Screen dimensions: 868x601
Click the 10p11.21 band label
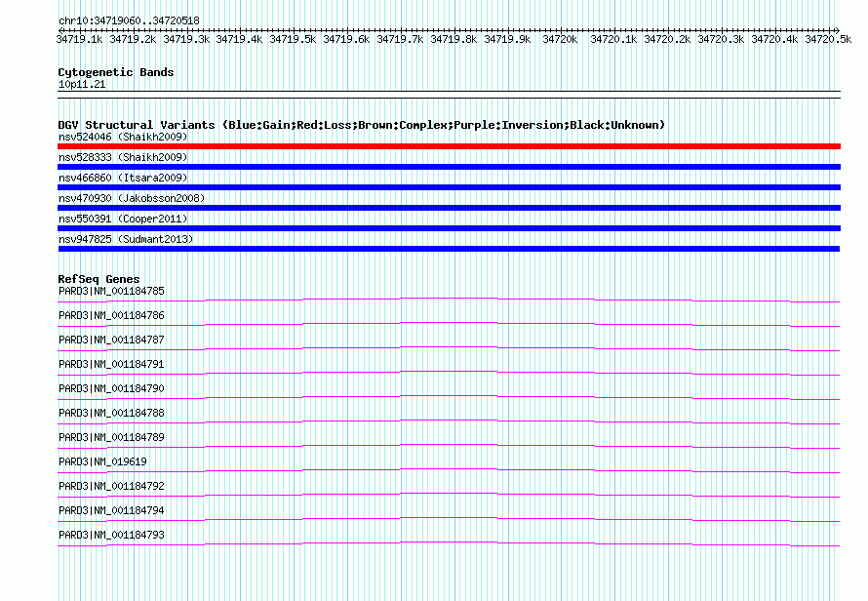tap(82, 84)
